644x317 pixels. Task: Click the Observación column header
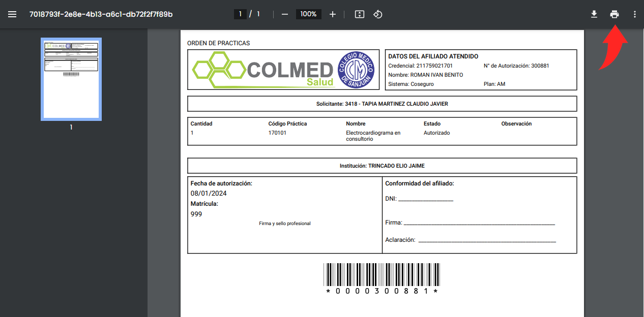[x=516, y=123]
